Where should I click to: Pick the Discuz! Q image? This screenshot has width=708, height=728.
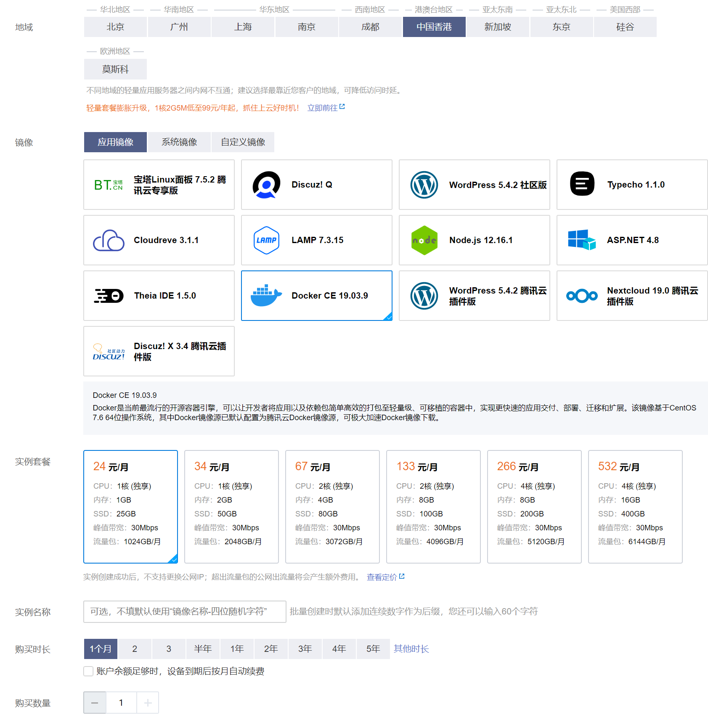click(x=316, y=185)
